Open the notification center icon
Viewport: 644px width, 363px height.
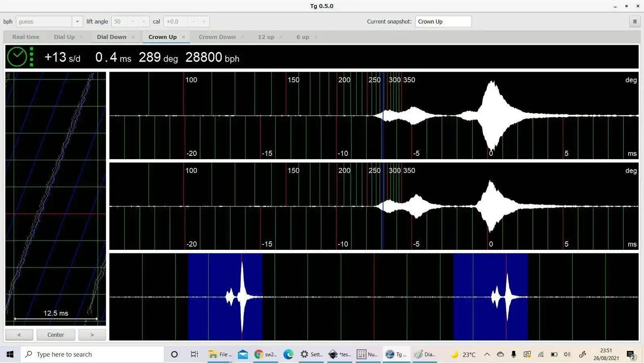pyautogui.click(x=631, y=355)
